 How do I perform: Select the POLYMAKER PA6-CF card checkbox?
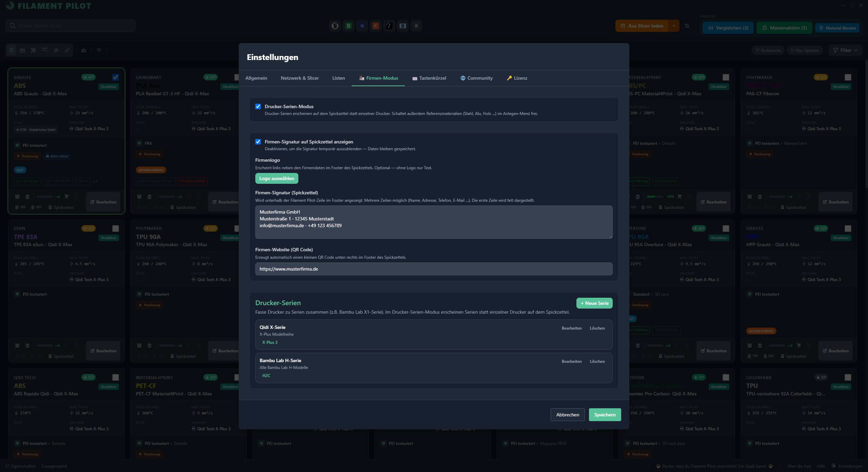848,77
